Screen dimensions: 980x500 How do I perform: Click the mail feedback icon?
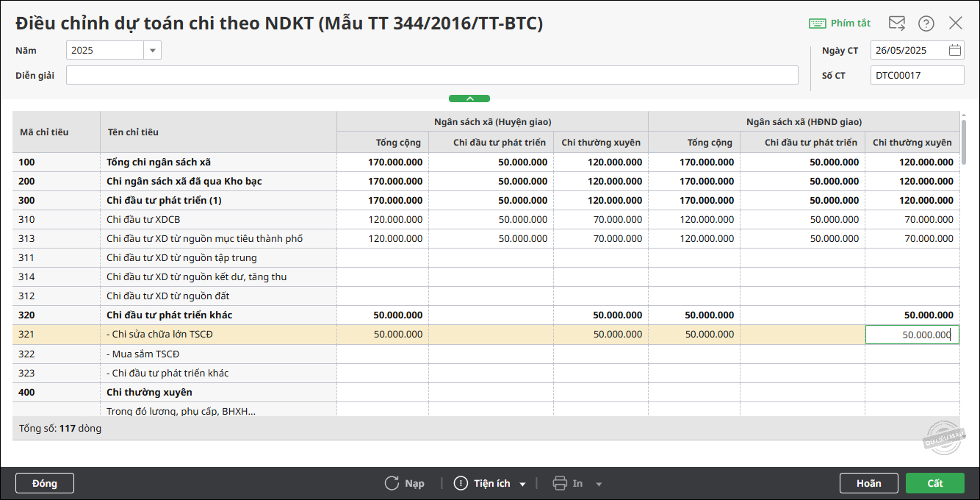pos(897,24)
